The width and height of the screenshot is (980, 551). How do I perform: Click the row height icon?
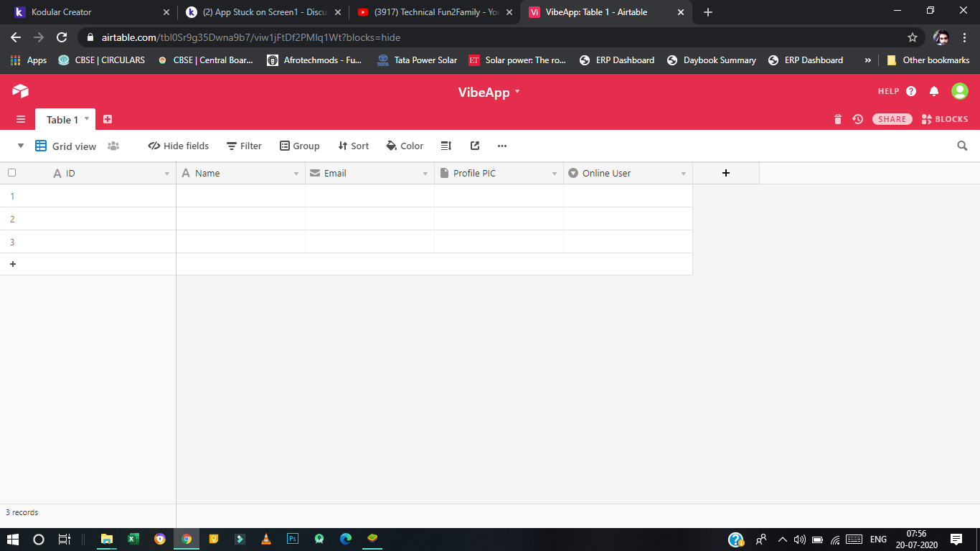(446, 146)
